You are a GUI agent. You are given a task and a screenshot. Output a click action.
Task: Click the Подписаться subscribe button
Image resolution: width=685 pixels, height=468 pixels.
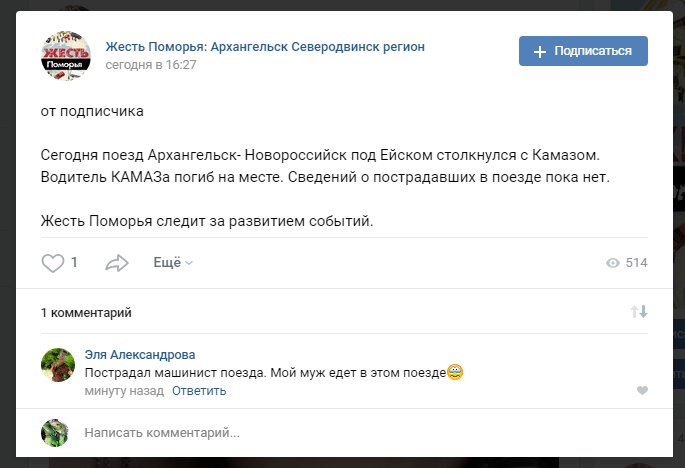[x=583, y=51]
